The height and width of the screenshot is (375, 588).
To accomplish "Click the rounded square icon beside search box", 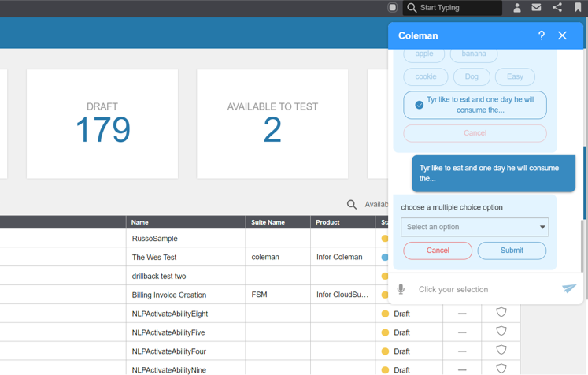I will (x=392, y=8).
